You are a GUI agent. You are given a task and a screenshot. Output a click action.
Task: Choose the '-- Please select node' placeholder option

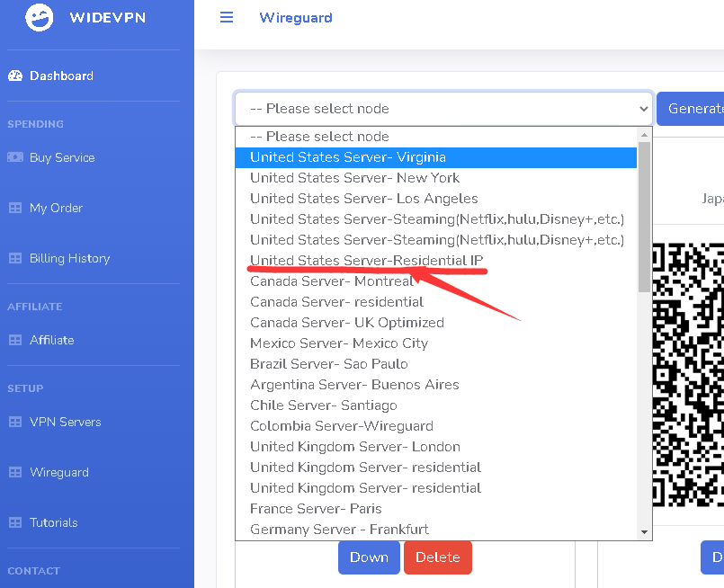pos(436,137)
